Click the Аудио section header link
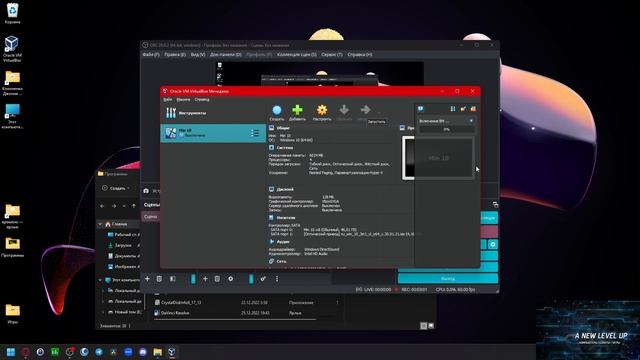Viewport: 640px width, 360px height. [283, 242]
